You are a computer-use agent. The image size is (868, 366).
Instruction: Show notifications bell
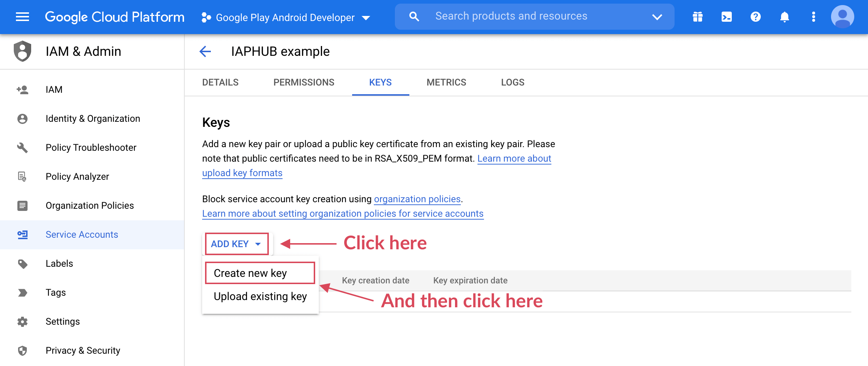click(x=784, y=17)
